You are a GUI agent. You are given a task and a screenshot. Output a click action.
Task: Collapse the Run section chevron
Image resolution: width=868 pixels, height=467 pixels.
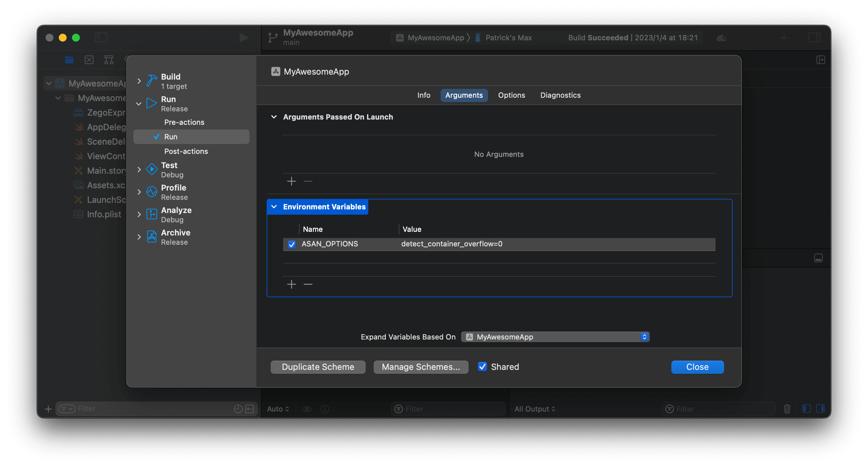pyautogui.click(x=139, y=103)
